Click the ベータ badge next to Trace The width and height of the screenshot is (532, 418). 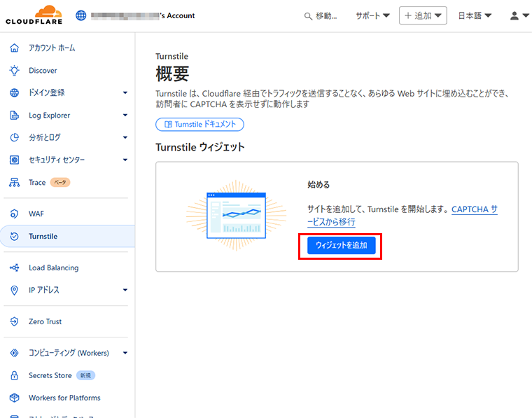tap(60, 182)
